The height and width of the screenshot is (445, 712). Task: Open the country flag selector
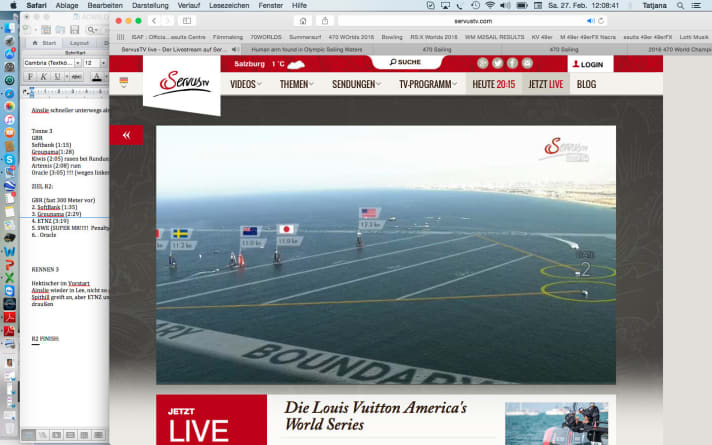[x=124, y=83]
